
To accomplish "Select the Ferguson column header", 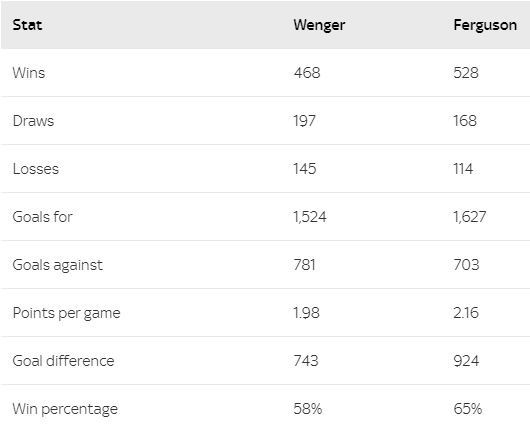I will click(x=485, y=26).
